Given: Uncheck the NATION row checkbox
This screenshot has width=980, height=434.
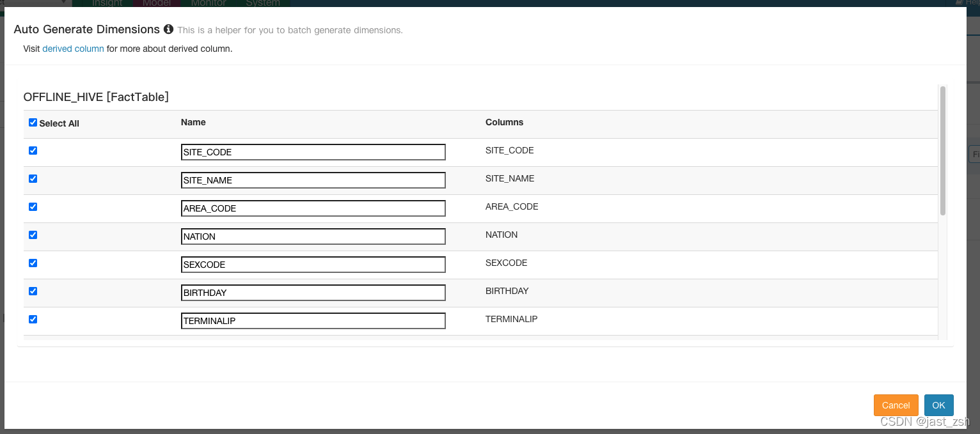Looking at the screenshot, I should coord(33,235).
